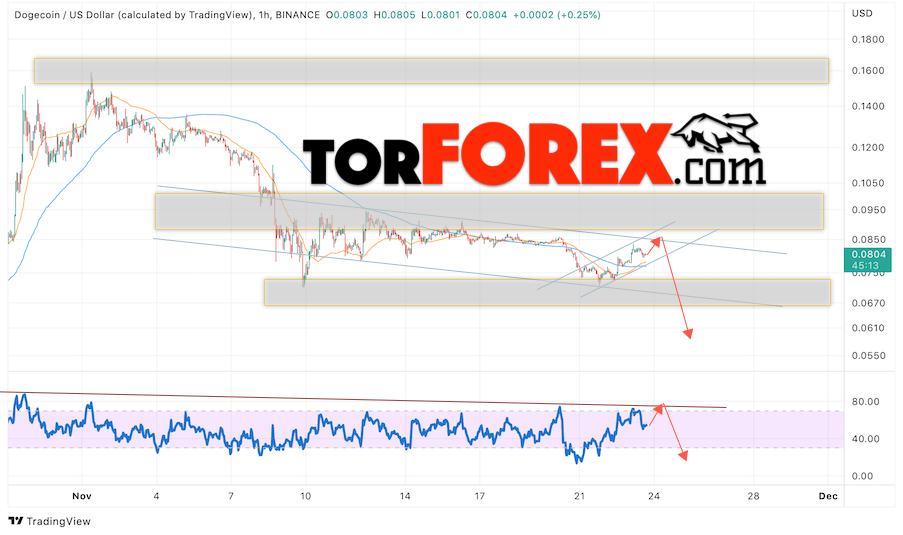Click the 40.00 RSI scale label

pos(865,438)
